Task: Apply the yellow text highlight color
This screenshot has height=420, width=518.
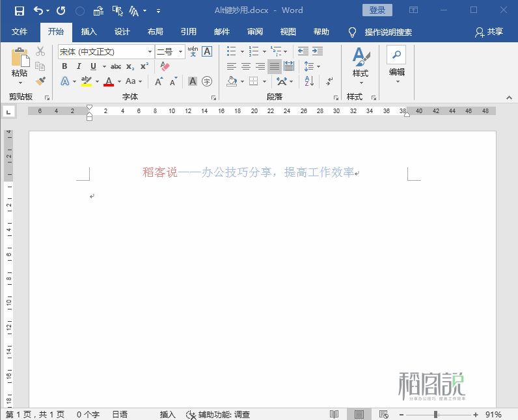Action: (x=86, y=81)
